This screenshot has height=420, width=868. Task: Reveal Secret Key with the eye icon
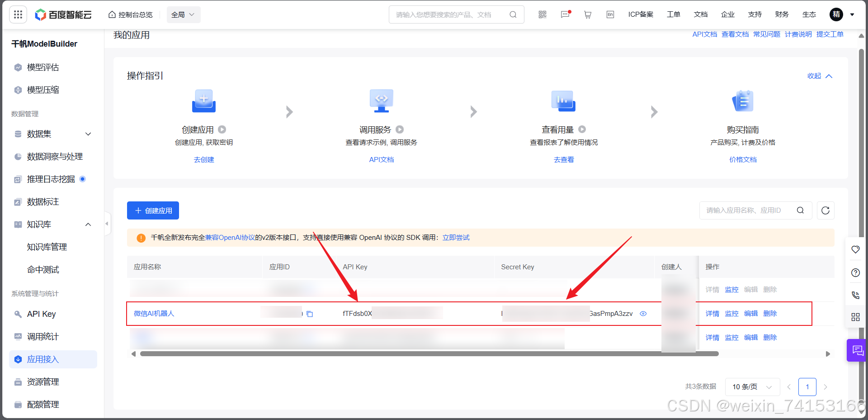pyautogui.click(x=643, y=314)
